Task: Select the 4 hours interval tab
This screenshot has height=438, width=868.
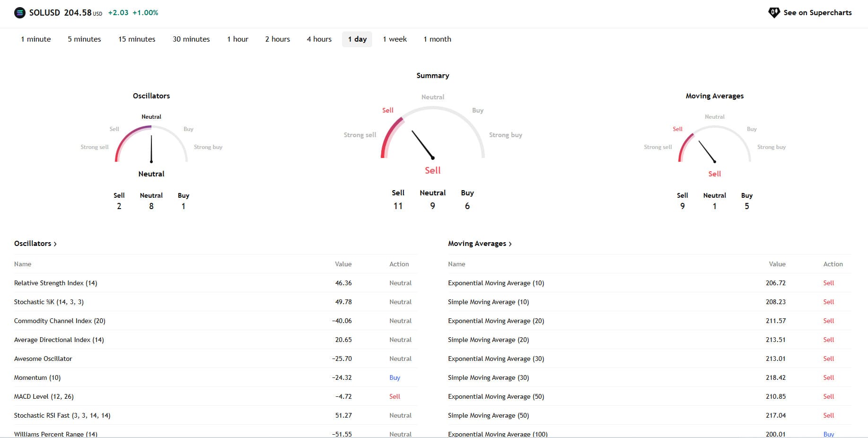Action: tap(319, 39)
